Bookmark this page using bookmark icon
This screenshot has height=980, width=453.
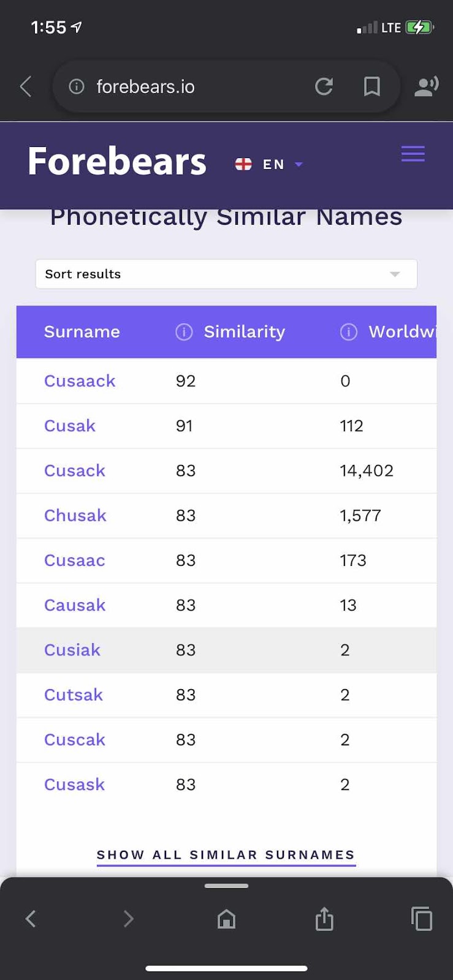pos(371,86)
